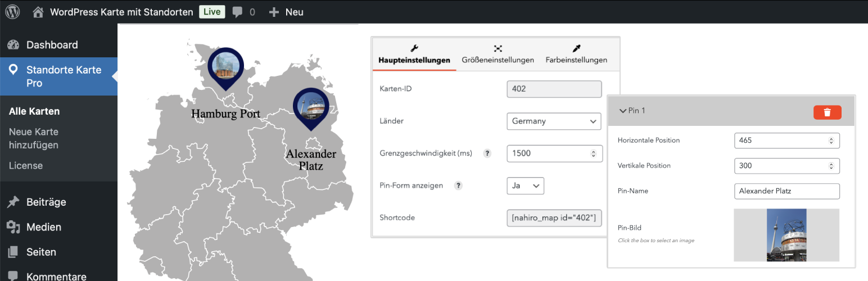Image resolution: width=868 pixels, height=281 pixels.
Task: Switch to the Haupteinstellungen tab
Action: click(x=414, y=54)
